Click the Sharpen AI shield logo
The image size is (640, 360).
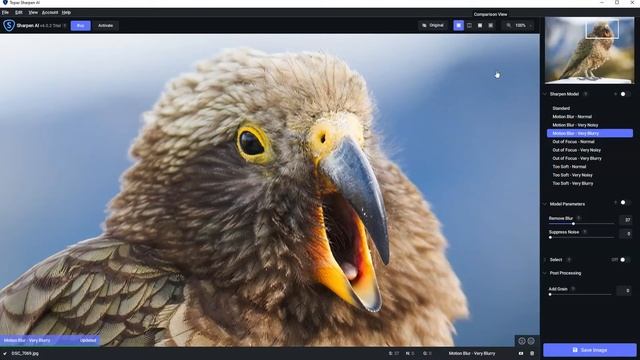coord(9,25)
